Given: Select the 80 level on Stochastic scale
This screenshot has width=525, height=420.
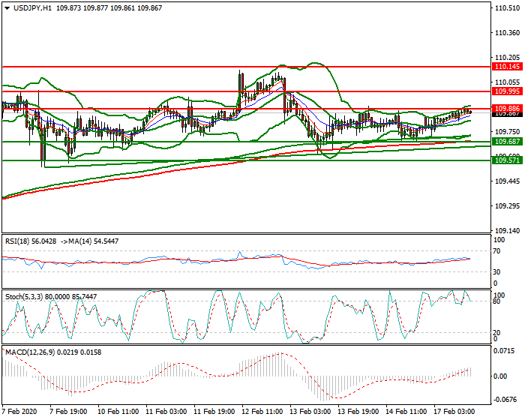Looking at the screenshot, I should [x=496, y=301].
